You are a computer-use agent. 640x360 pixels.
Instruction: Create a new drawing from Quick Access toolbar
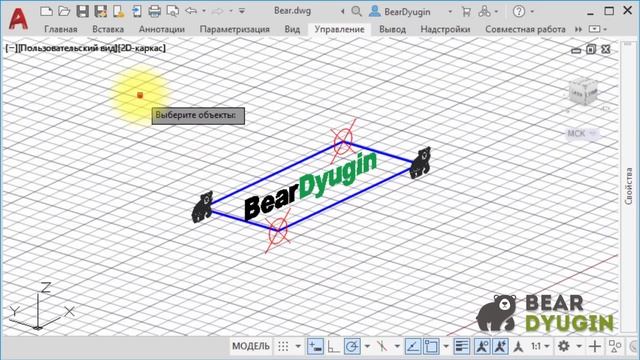coord(46,11)
